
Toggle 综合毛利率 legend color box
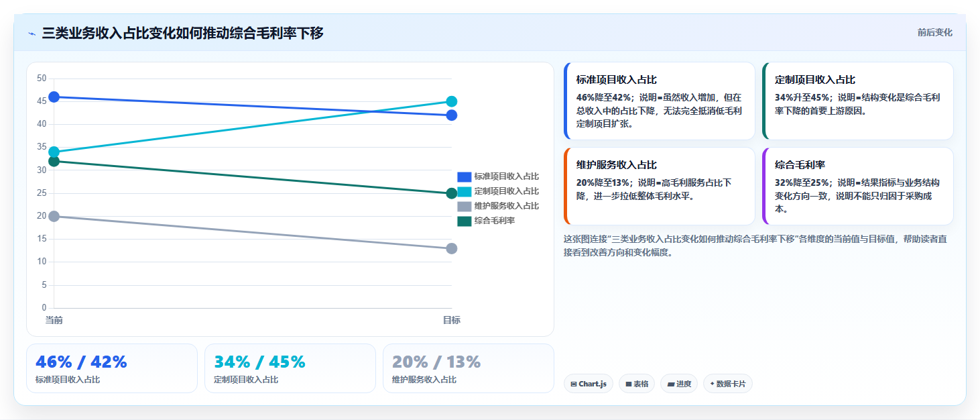(465, 221)
